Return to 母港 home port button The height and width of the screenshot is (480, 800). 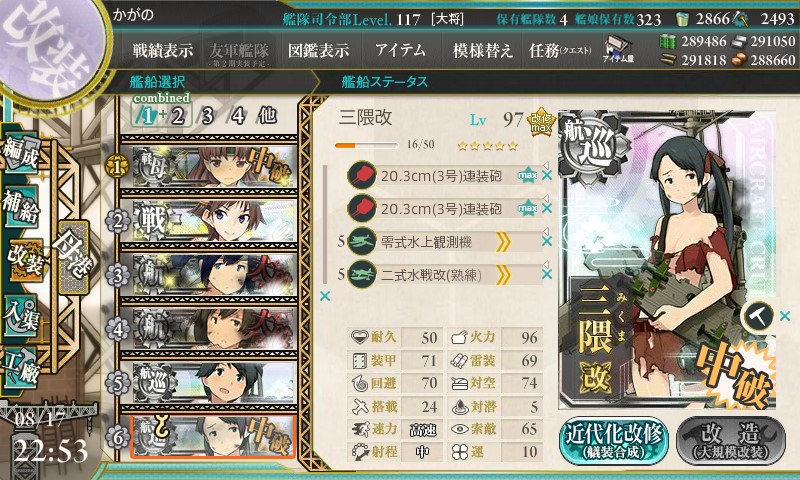coord(74,257)
